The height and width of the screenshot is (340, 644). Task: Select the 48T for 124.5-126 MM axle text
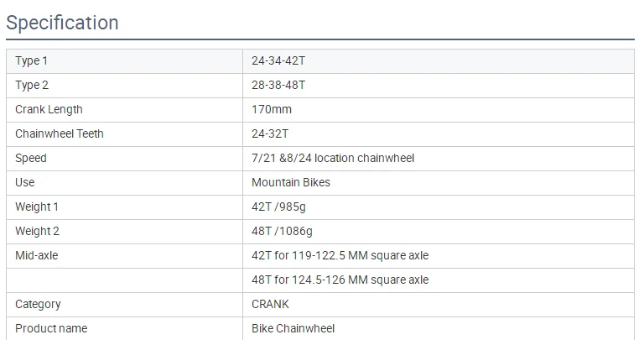340,280
